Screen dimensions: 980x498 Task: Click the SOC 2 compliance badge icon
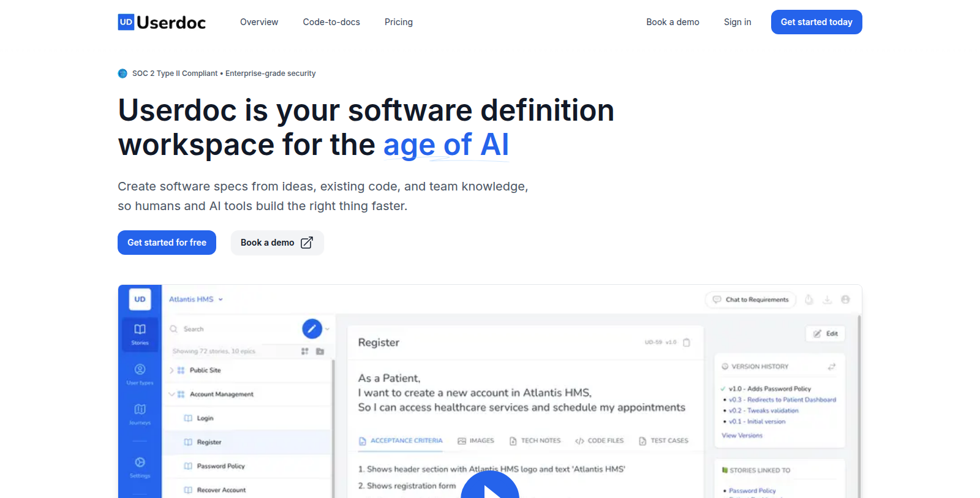point(123,74)
